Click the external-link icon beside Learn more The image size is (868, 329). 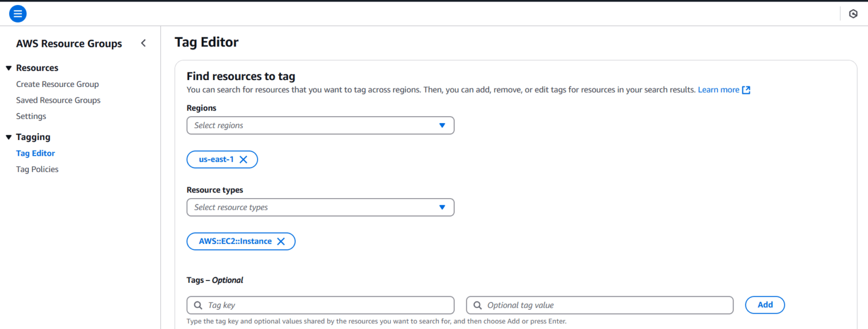click(746, 89)
